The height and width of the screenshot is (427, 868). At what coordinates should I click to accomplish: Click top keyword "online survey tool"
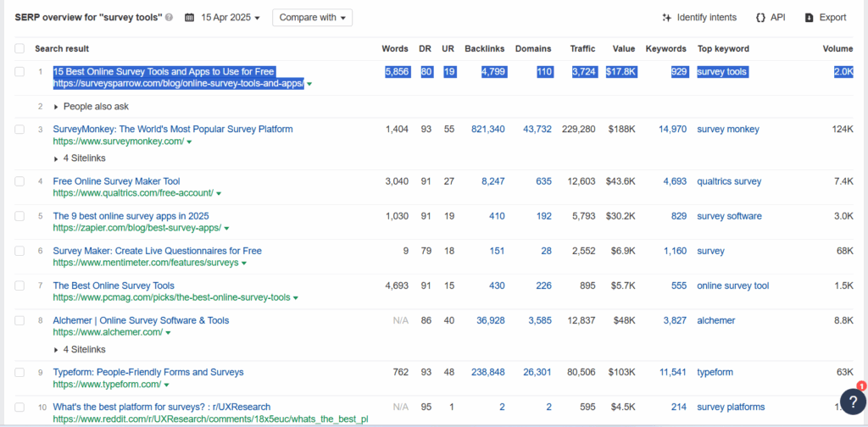[x=733, y=286]
